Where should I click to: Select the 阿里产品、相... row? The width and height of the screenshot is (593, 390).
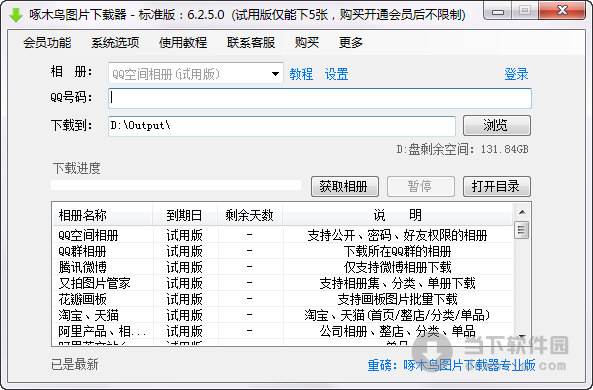point(283,331)
